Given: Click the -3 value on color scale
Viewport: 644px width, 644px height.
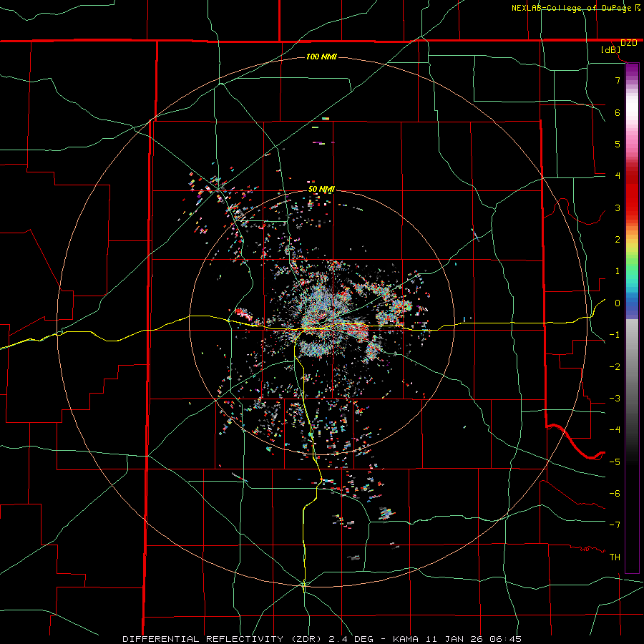Looking at the screenshot, I should click(x=615, y=399).
